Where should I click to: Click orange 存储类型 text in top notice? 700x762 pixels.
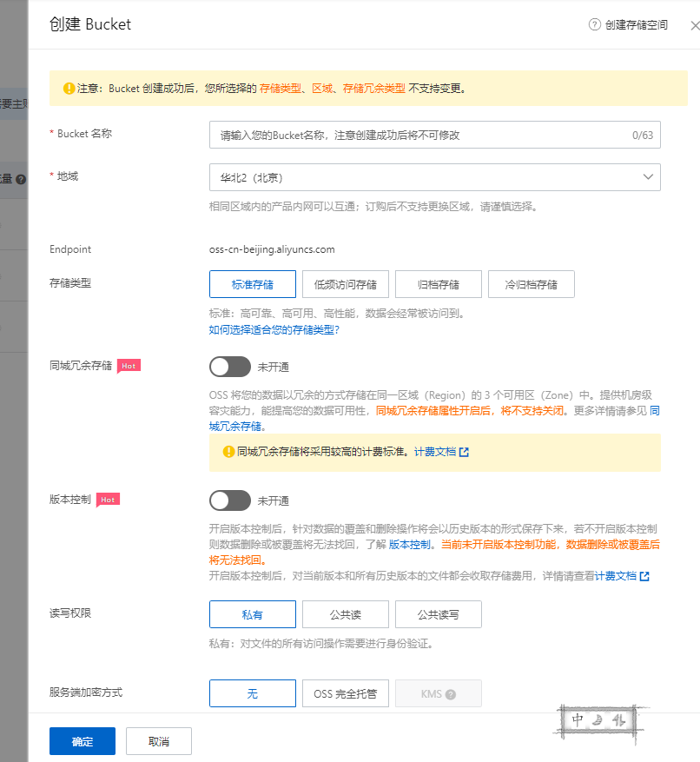pyautogui.click(x=281, y=89)
